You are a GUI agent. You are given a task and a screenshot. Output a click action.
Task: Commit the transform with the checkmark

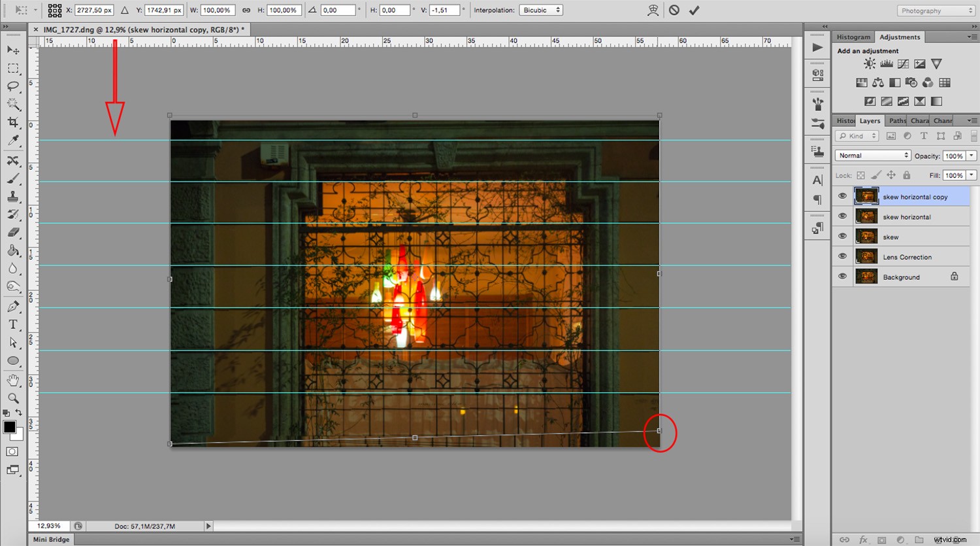coord(694,10)
